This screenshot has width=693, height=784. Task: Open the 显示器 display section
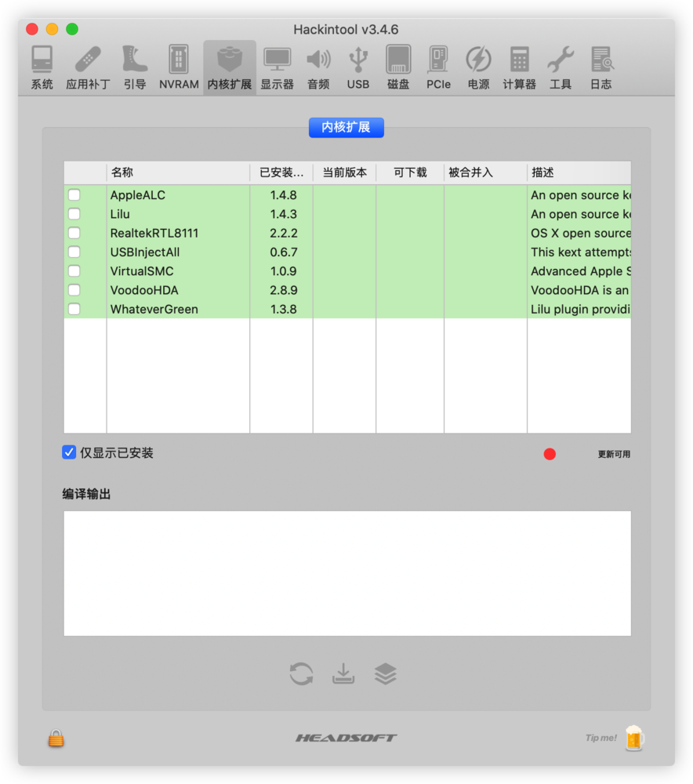(x=277, y=67)
